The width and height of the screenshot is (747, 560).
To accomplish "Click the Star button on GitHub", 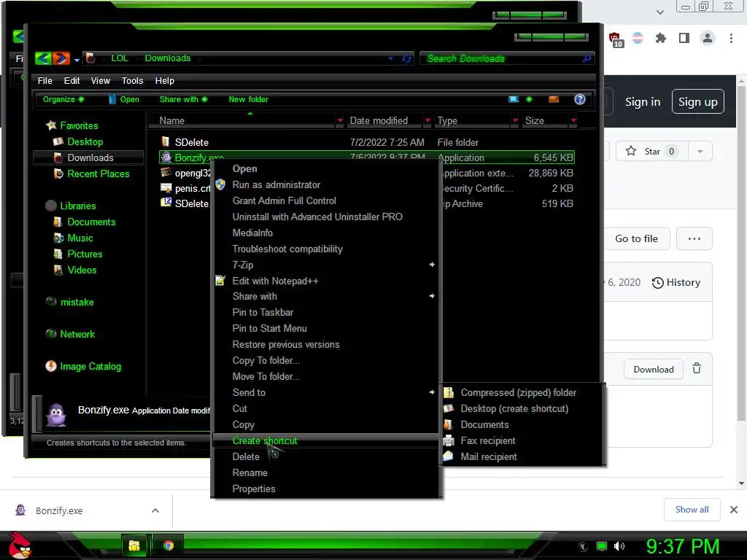I will [x=652, y=152].
